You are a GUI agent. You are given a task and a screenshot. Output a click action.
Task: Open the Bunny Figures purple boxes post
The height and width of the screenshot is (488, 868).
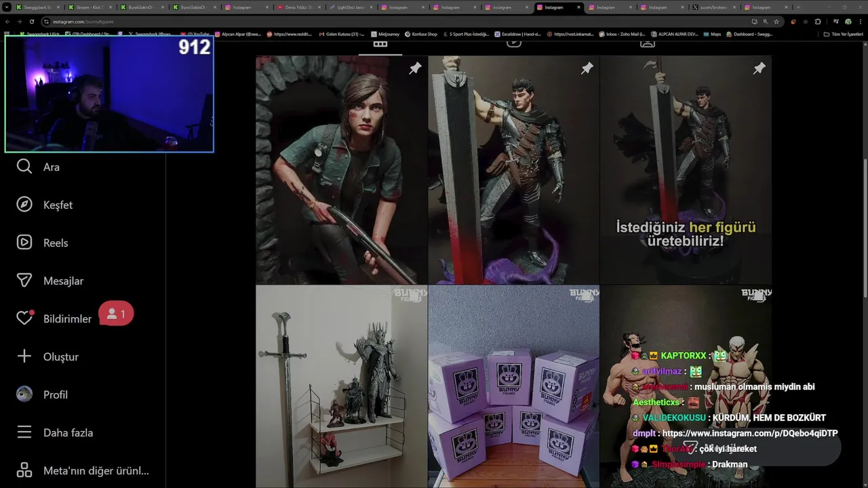coord(513,386)
